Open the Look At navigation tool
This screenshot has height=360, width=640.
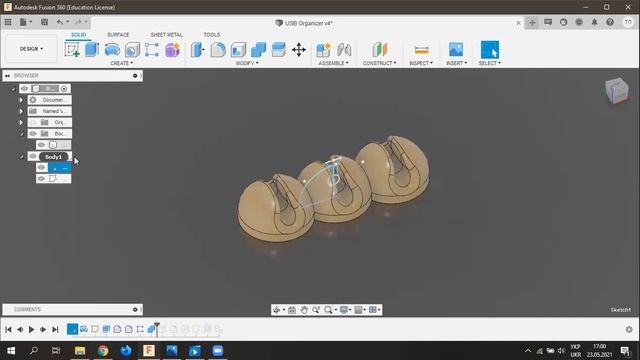(292, 310)
